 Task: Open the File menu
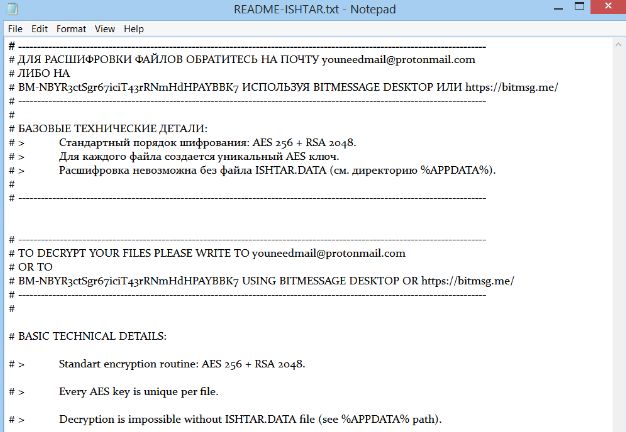[x=15, y=29]
